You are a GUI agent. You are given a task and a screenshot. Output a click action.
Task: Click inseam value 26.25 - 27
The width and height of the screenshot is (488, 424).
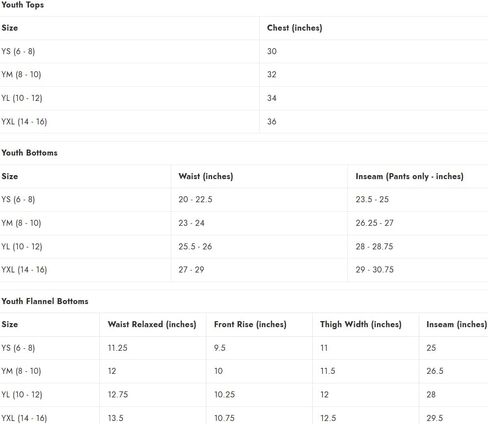coord(374,223)
